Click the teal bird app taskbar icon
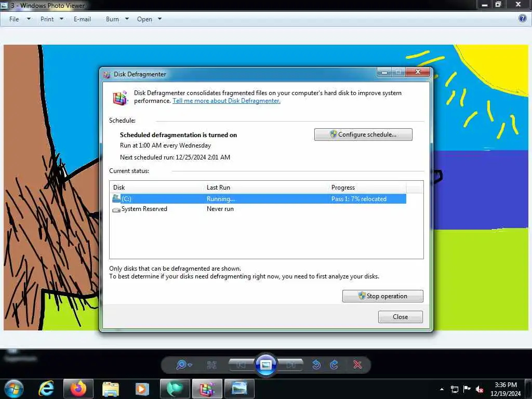Screen dimensions: 532x399 tap(175, 389)
